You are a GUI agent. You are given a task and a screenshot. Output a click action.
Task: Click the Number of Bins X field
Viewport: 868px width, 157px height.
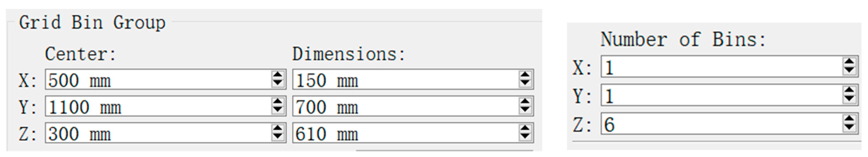[721, 67]
